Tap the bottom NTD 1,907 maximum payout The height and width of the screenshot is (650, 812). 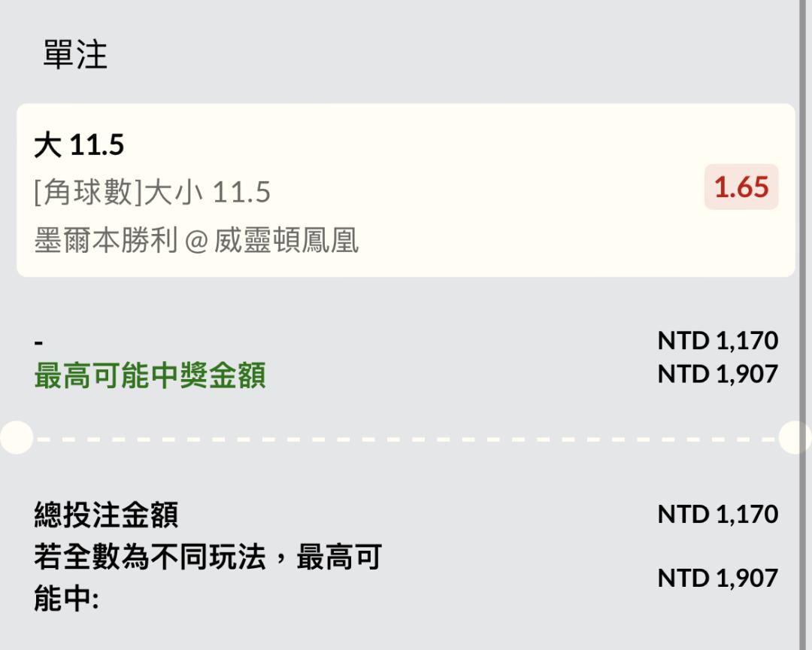coord(717,578)
